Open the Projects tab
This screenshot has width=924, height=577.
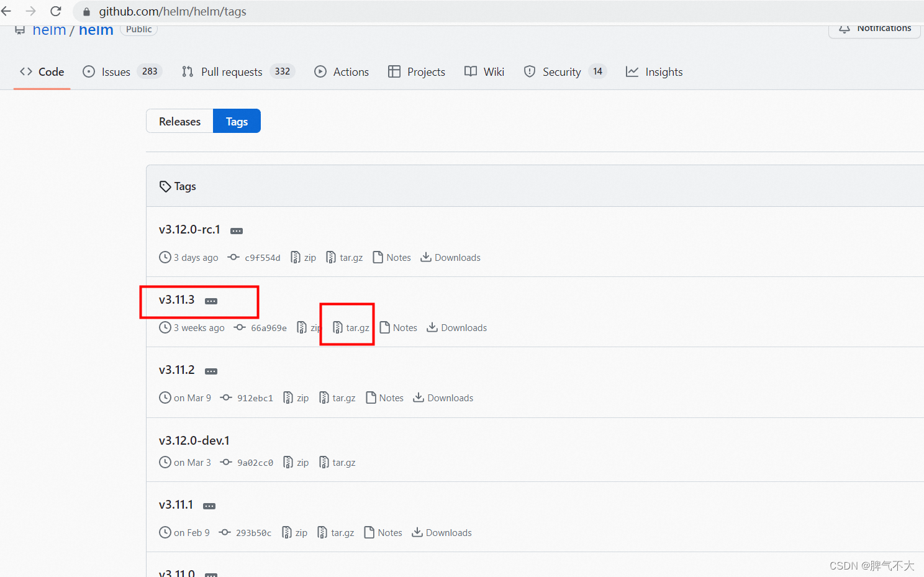(x=417, y=72)
